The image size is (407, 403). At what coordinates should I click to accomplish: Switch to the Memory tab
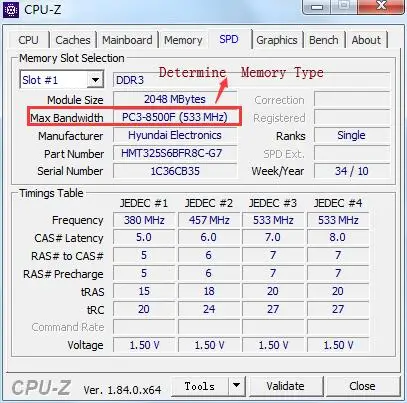click(x=183, y=40)
